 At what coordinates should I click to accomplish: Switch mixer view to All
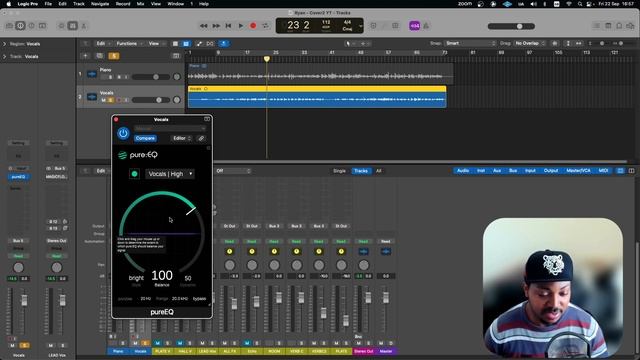point(379,171)
